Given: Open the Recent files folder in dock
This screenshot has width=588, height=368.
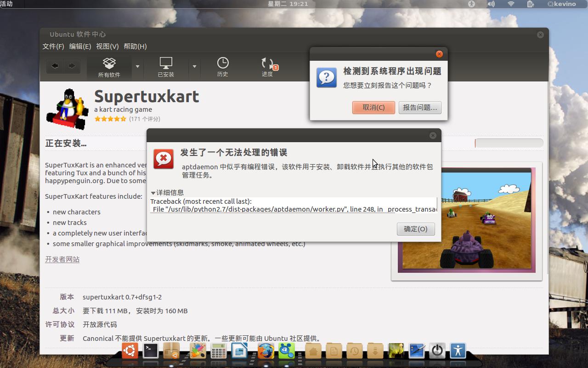Looking at the screenshot, I should (x=355, y=351).
